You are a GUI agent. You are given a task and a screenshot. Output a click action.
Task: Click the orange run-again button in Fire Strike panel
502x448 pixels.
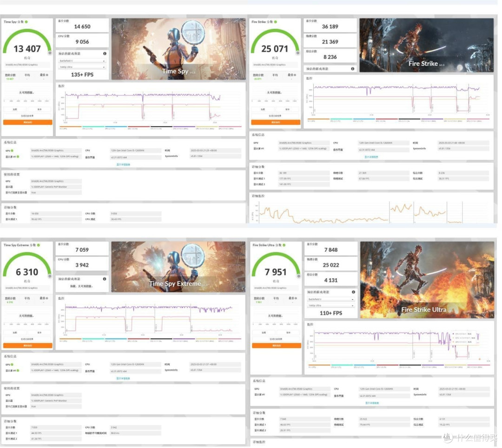(276, 122)
